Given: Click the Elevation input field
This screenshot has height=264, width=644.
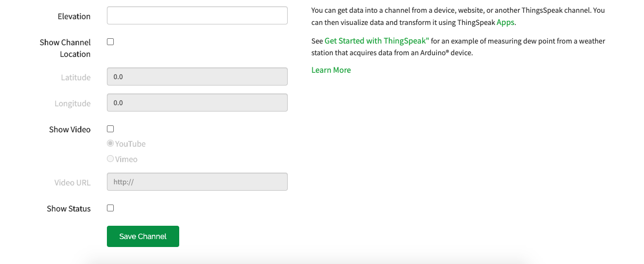Looking at the screenshot, I should pyautogui.click(x=197, y=15).
